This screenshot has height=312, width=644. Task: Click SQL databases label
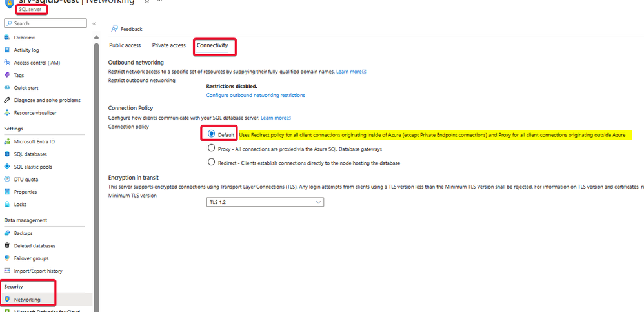coord(30,154)
